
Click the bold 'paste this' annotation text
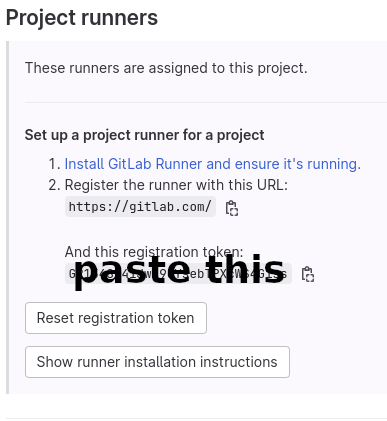click(179, 271)
